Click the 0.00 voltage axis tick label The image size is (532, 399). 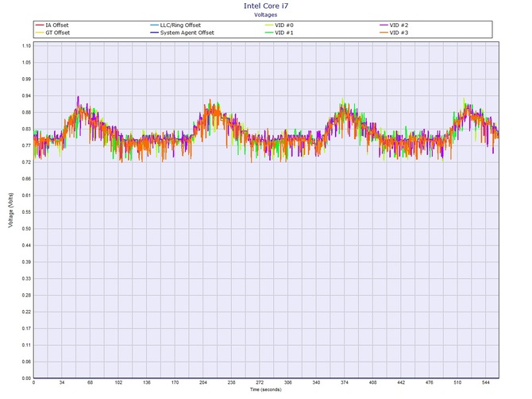click(26, 378)
